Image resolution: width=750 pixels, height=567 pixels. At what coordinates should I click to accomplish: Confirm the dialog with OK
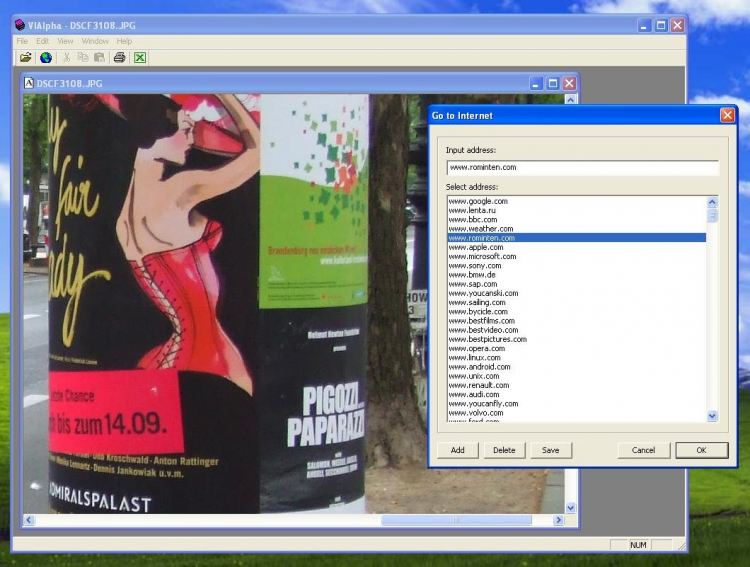click(x=701, y=450)
